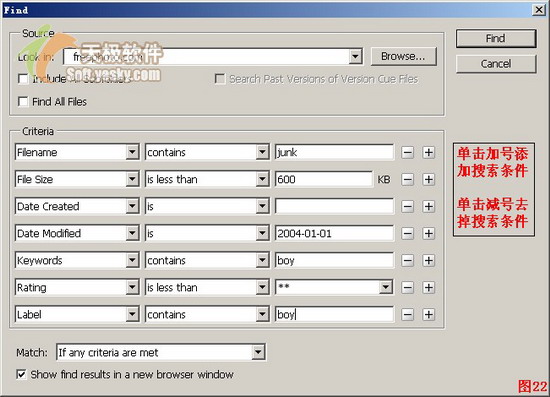
Task: Remove the Rating criteria row
Action: [407, 288]
